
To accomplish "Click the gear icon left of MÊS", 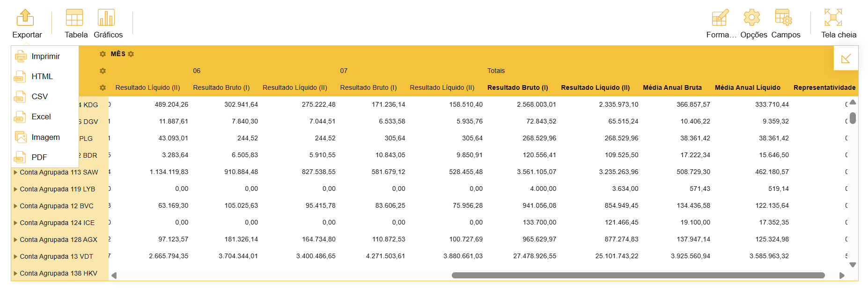I will [103, 54].
